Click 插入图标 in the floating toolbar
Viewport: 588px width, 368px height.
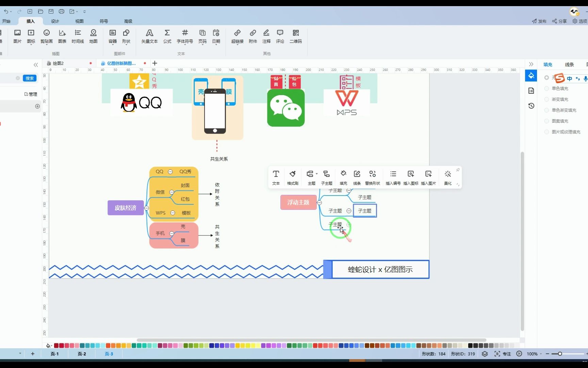(x=411, y=178)
